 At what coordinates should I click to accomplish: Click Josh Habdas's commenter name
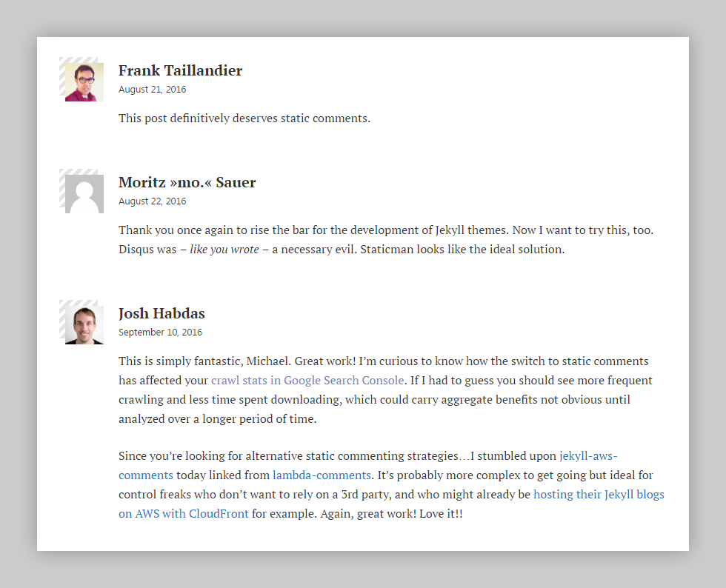[161, 313]
